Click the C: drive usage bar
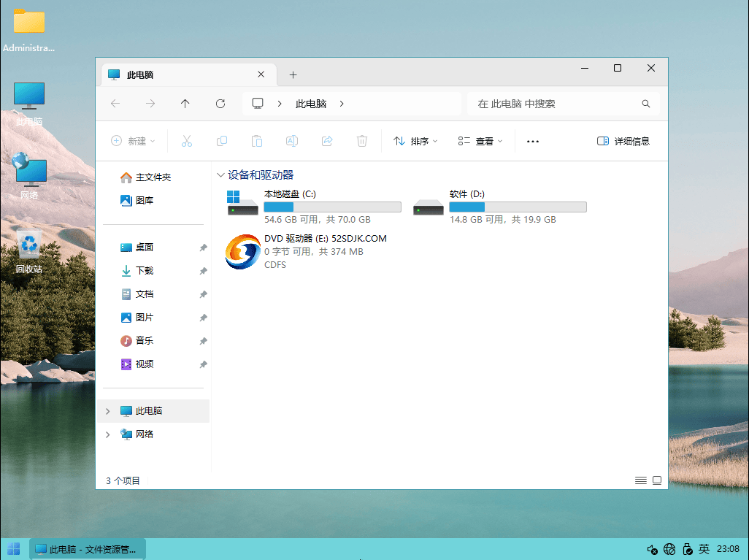749x560 pixels. coord(332,207)
